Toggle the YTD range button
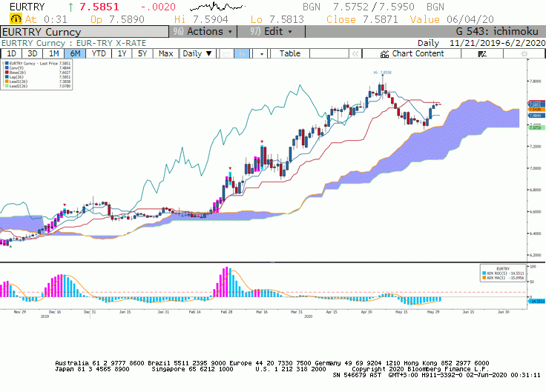The height and width of the screenshot is (392, 546). [99, 53]
